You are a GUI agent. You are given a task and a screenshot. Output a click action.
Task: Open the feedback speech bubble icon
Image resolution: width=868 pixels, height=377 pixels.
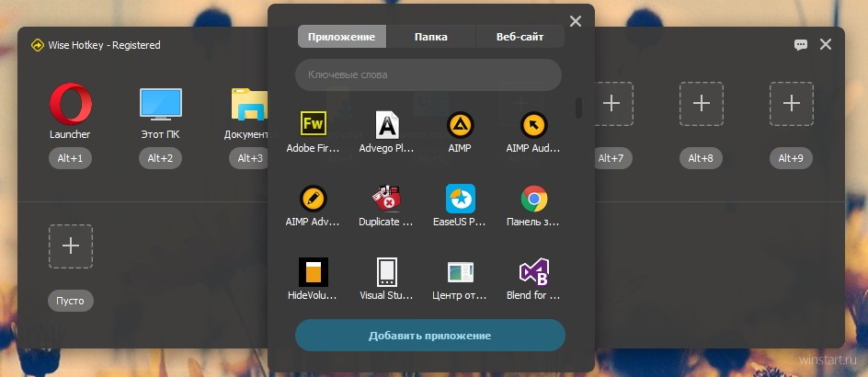(x=801, y=45)
